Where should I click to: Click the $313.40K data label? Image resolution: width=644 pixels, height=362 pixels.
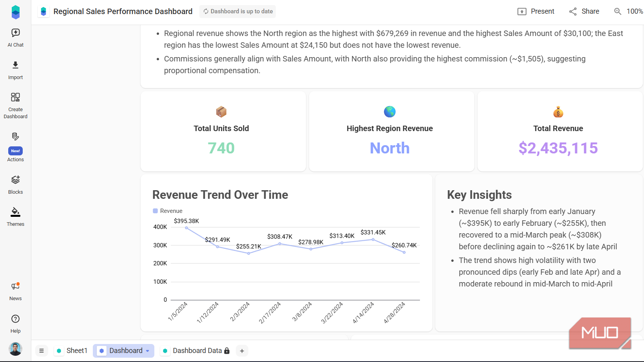tap(342, 236)
